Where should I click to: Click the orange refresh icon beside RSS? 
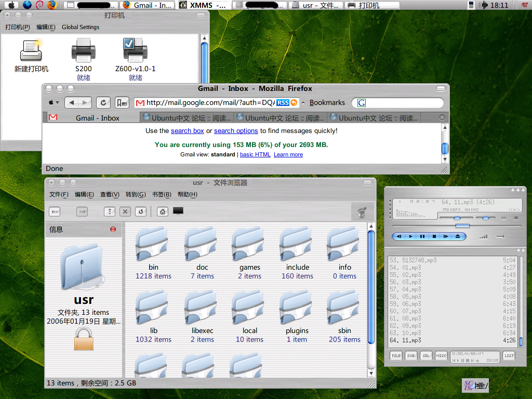(294, 102)
